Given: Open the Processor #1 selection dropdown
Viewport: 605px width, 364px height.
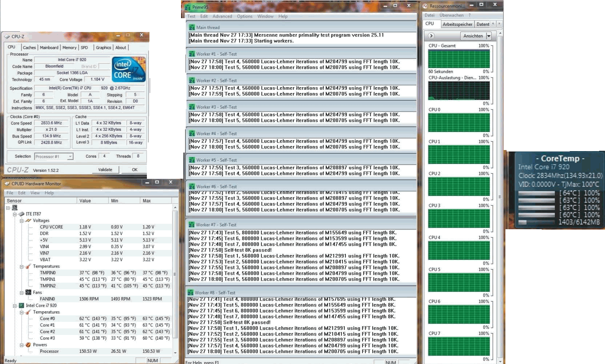Looking at the screenshot, I should [x=70, y=157].
